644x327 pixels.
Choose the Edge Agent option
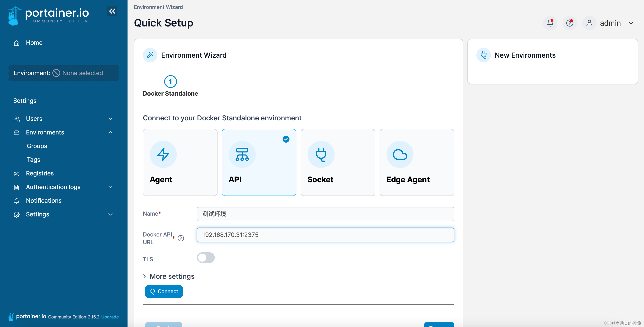pyautogui.click(x=416, y=162)
